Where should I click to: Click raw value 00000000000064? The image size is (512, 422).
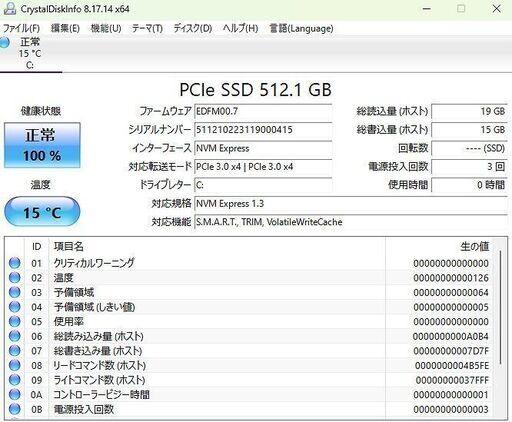tap(451, 292)
